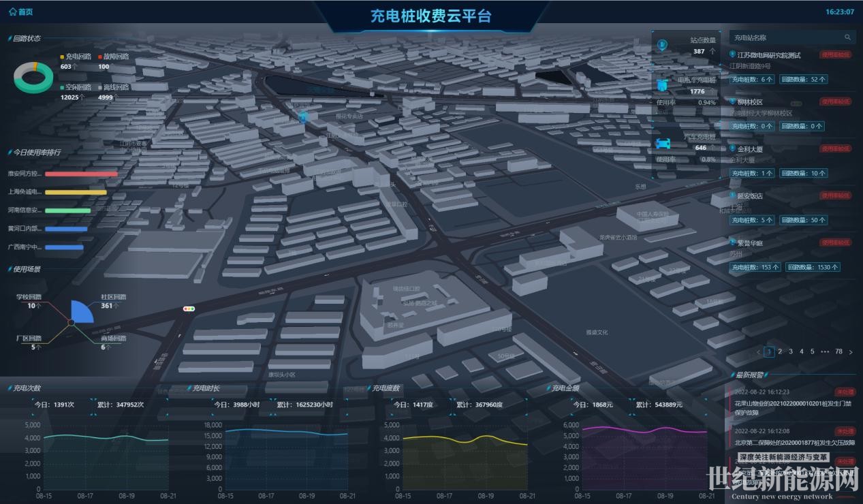Click the search magnifier icon
Image resolution: width=863 pixels, height=504 pixels.
847,38
